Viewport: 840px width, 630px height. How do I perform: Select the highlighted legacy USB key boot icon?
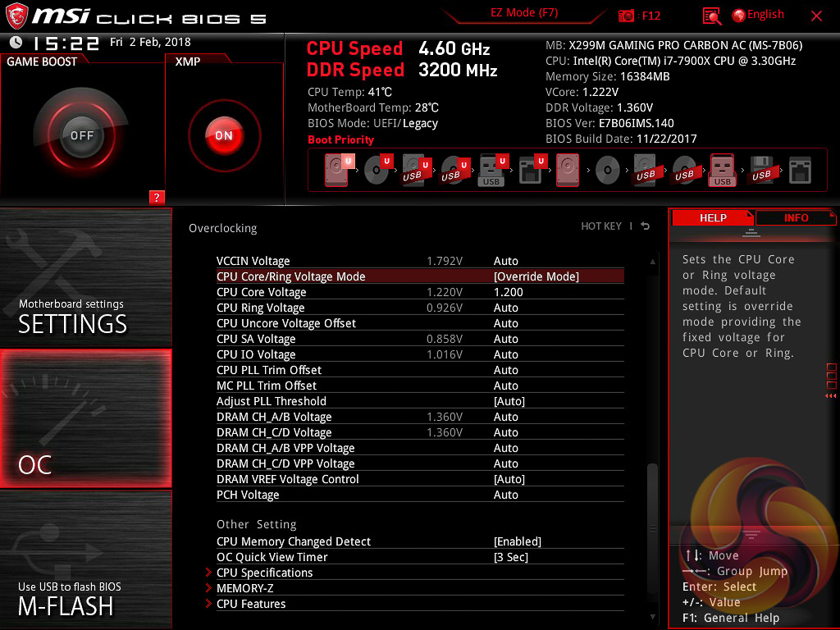tap(722, 170)
